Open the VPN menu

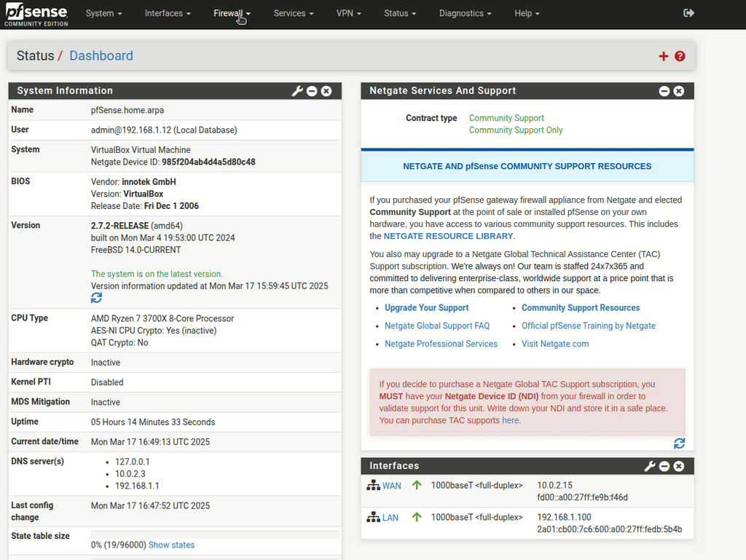click(x=349, y=13)
